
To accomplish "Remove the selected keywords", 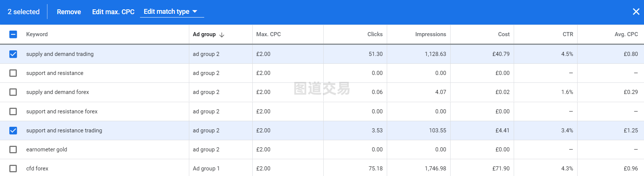I will [69, 12].
